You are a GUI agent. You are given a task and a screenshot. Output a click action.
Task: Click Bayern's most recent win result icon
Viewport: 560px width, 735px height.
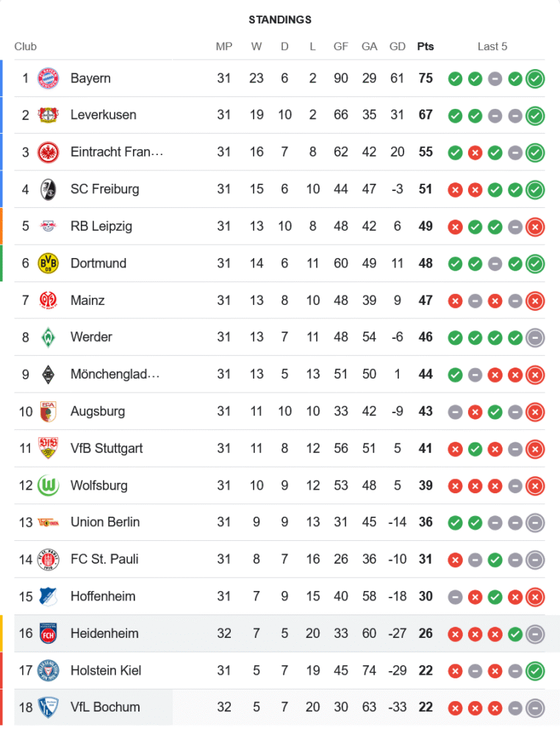(x=535, y=78)
